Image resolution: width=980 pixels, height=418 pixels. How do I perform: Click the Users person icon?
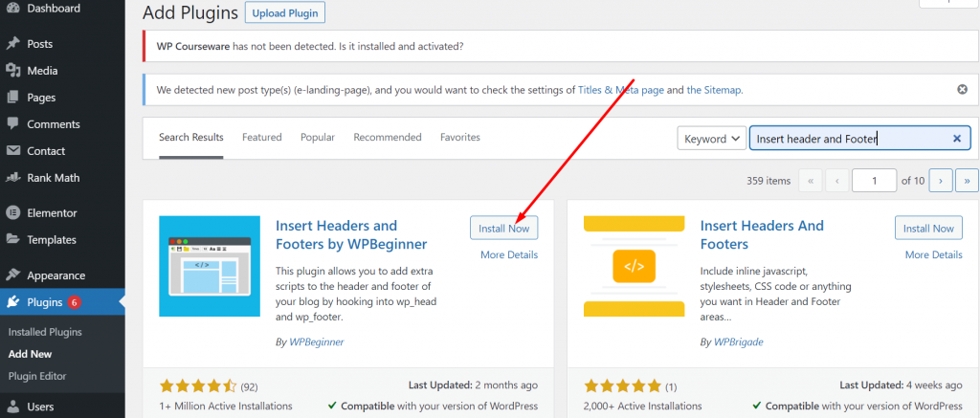point(13,407)
